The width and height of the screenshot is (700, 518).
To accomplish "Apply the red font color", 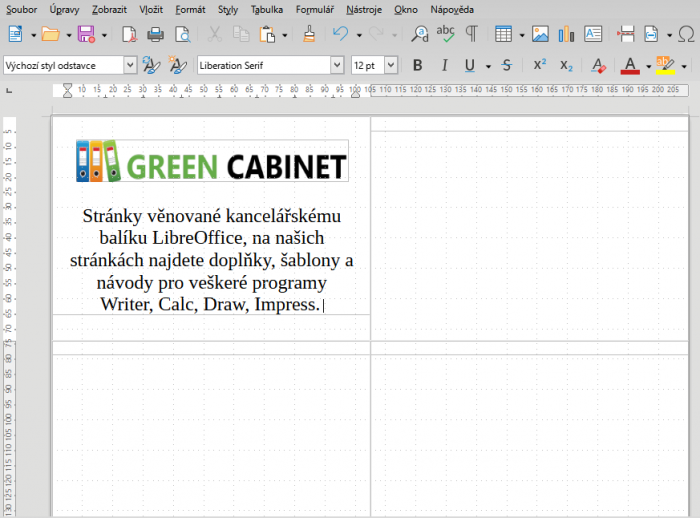I will click(x=630, y=66).
